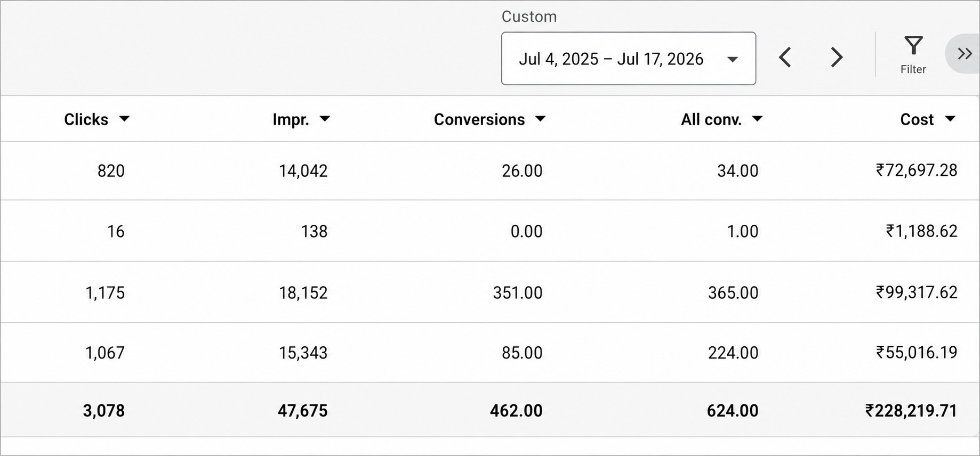The image size is (980, 456).
Task: Go to previous date range arrow
Action: [785, 58]
